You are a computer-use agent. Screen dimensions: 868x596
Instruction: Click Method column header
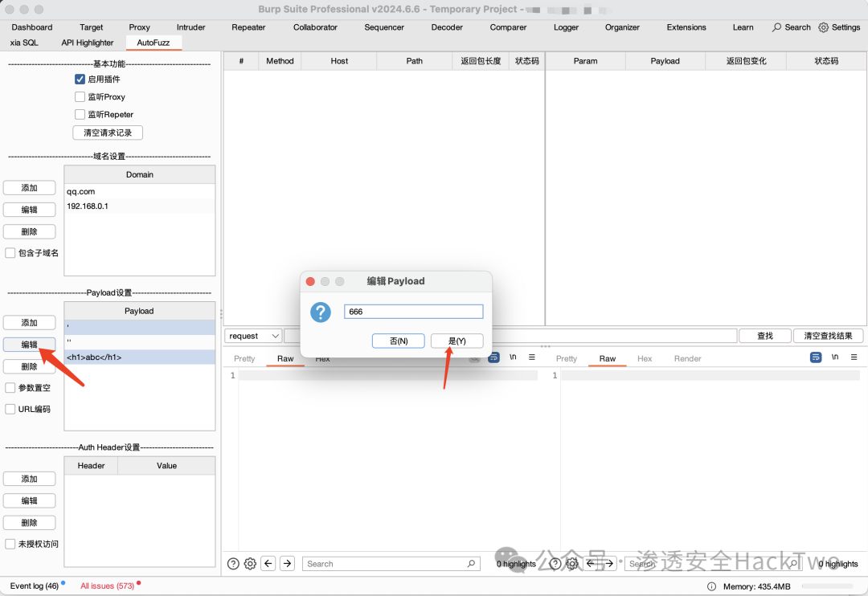tap(280, 61)
